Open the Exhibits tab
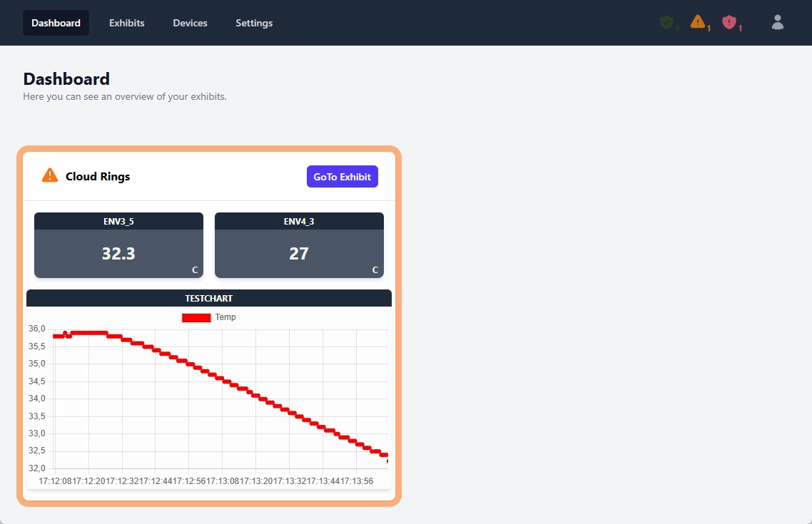The height and width of the screenshot is (524, 812). tap(127, 23)
